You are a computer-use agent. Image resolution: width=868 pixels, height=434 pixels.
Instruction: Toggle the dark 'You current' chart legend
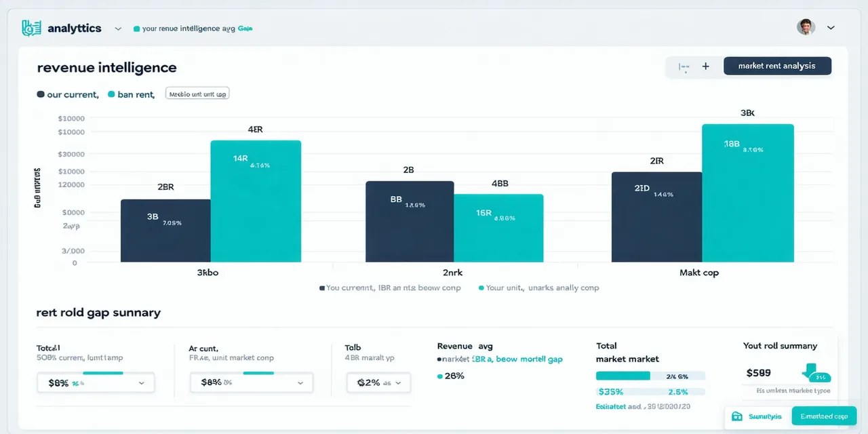pos(390,288)
